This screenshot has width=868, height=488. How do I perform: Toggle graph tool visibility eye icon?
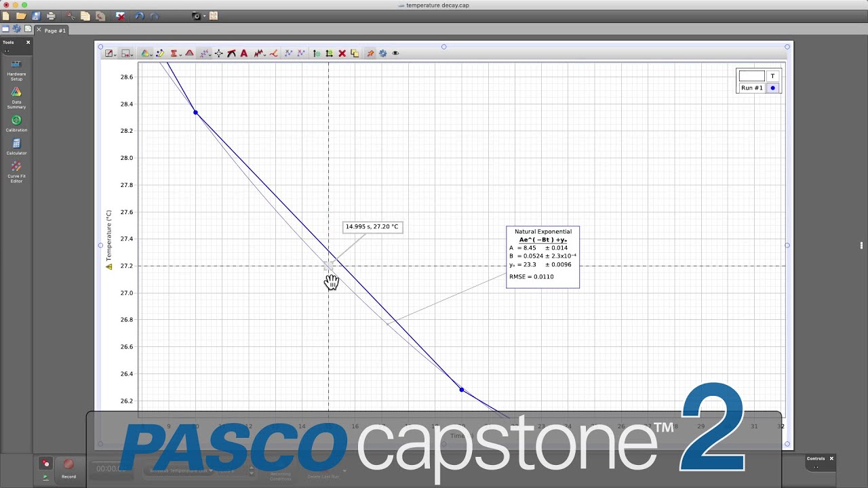coord(395,53)
